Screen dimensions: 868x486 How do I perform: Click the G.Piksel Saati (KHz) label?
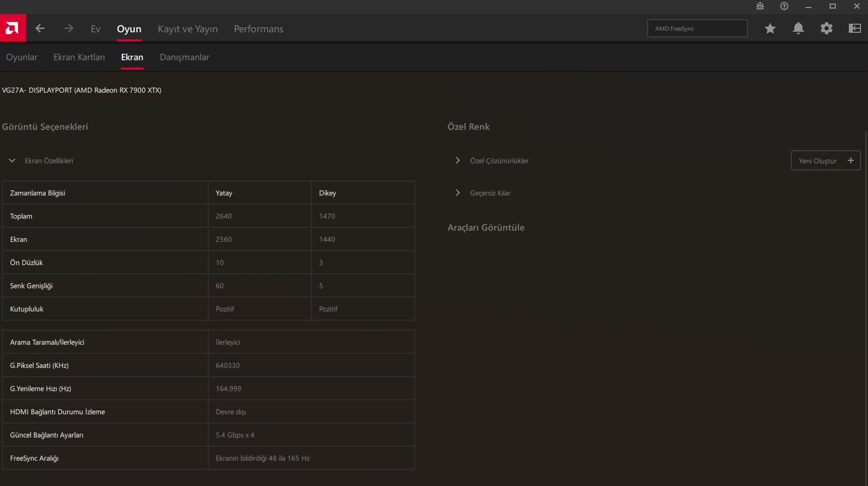[x=39, y=366]
